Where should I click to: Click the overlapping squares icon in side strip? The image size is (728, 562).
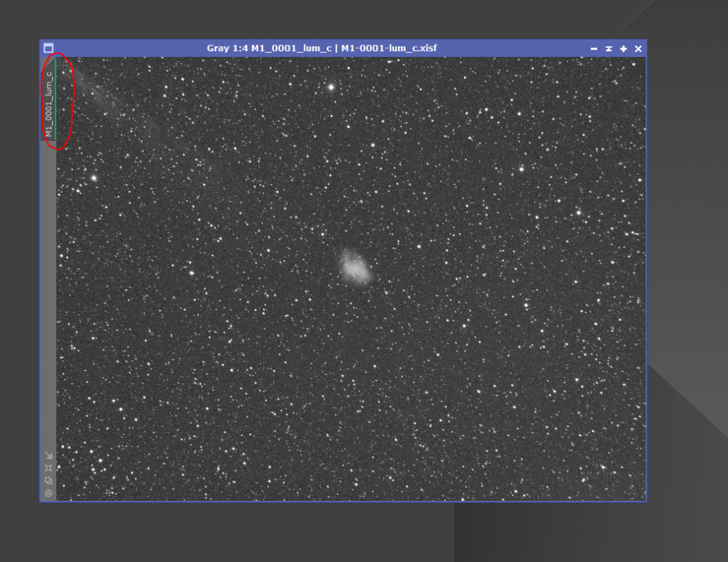(48, 480)
